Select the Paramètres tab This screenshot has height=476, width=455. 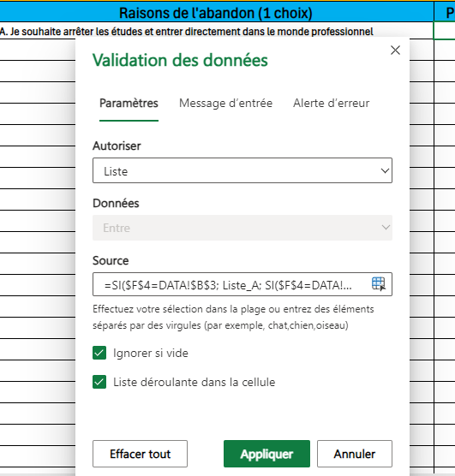tap(129, 104)
